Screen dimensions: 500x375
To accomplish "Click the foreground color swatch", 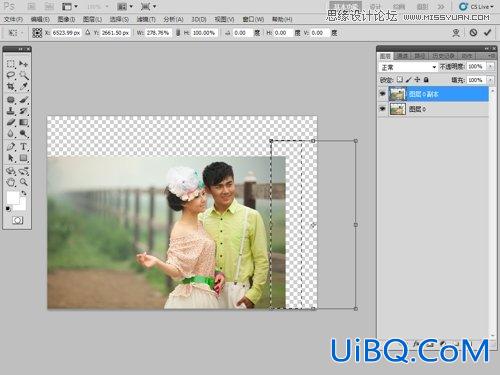I will point(13,198).
